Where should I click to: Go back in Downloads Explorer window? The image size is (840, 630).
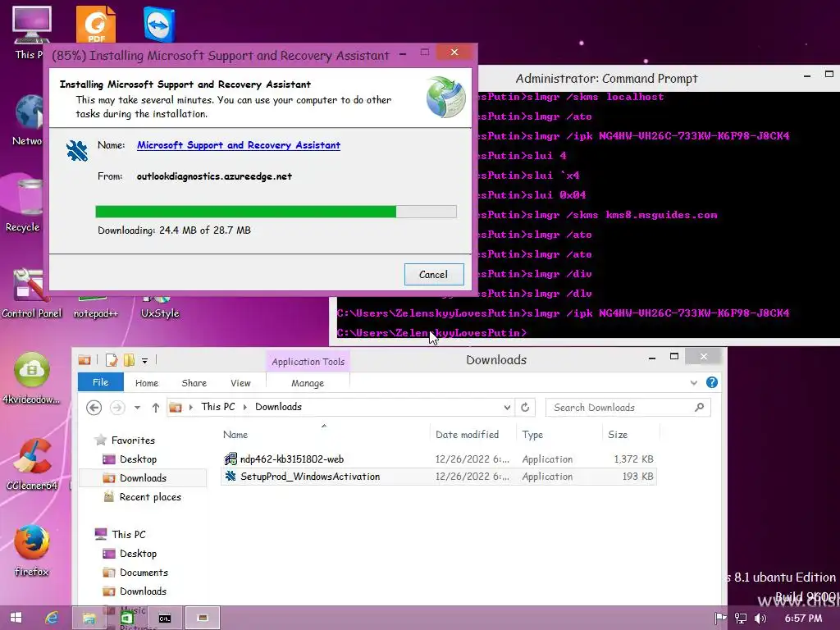click(x=94, y=408)
